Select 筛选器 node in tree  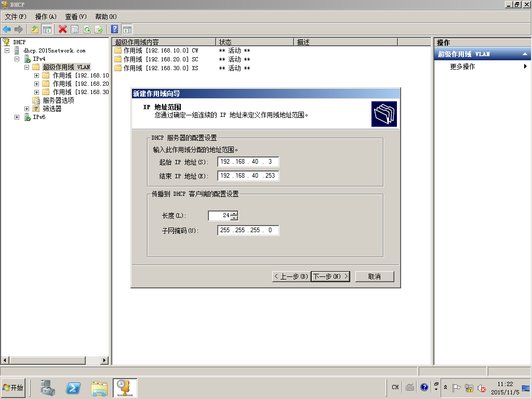pos(52,109)
